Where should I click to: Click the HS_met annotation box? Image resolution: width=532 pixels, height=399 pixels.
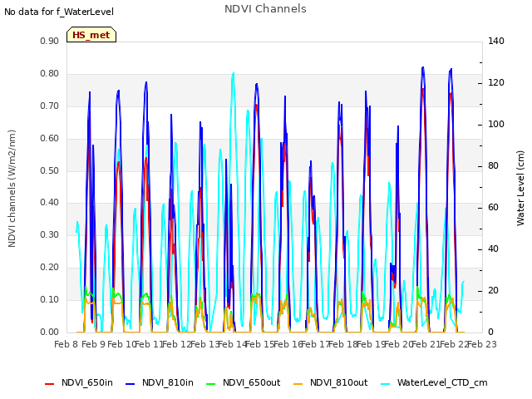click(91, 35)
